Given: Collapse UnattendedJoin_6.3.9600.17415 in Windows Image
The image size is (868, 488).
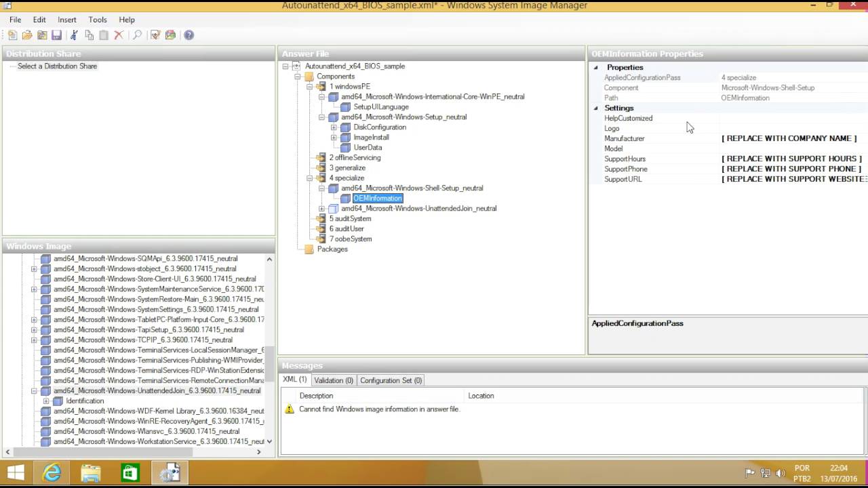Looking at the screenshot, I should point(34,391).
